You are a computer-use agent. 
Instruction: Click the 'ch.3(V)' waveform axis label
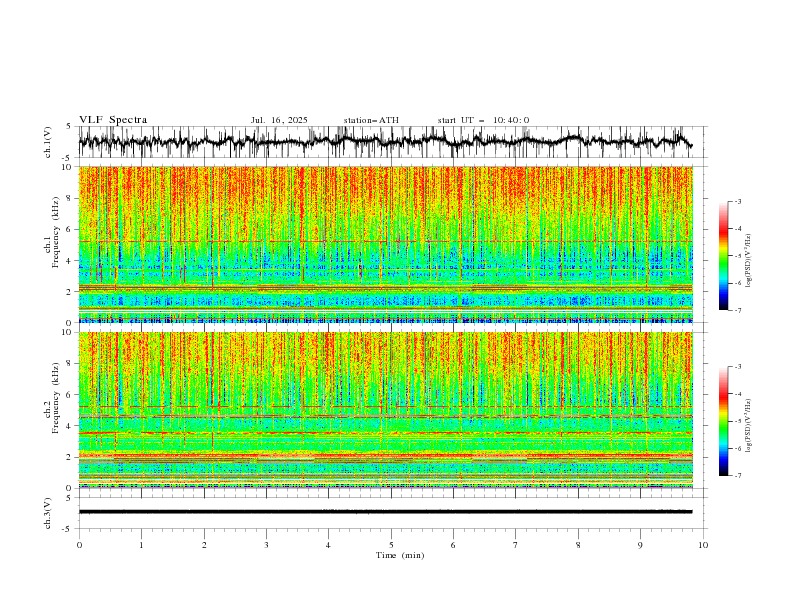tap(48, 513)
